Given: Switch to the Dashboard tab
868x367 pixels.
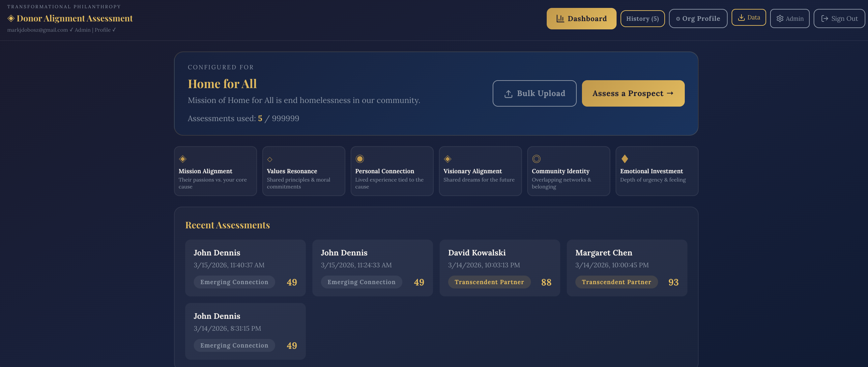Looking at the screenshot, I should pos(581,18).
